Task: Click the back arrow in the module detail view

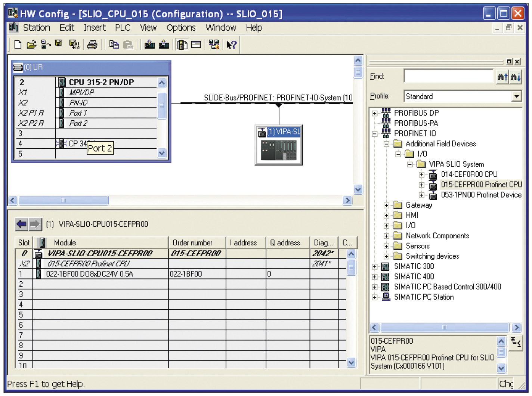Action: (22, 225)
